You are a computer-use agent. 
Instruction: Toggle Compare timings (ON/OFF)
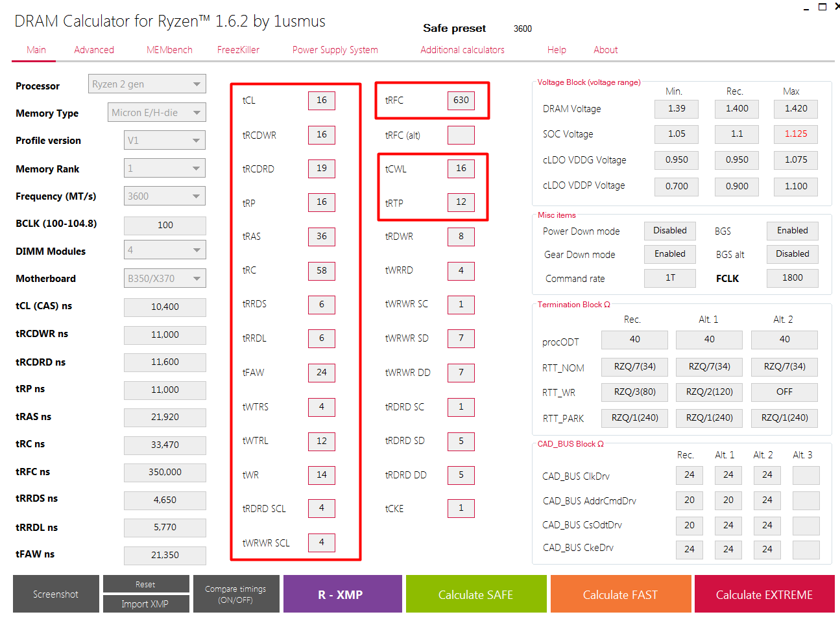[236, 594]
